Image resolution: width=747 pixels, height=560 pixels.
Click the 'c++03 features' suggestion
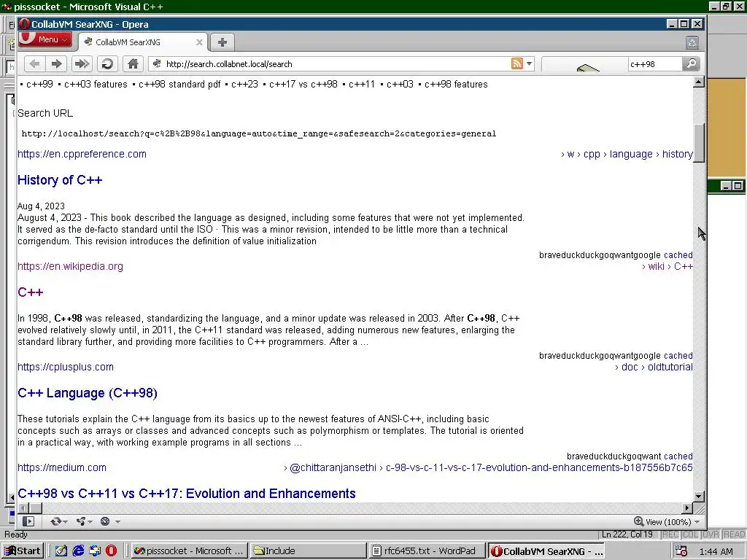96,85
